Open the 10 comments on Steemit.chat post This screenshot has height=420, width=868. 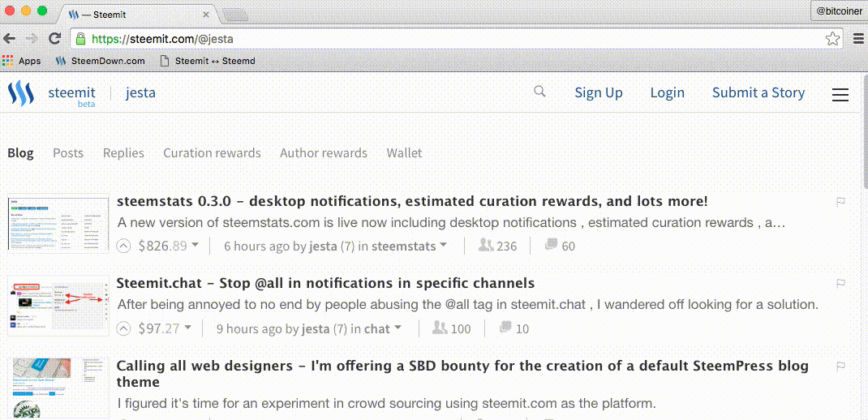point(514,328)
